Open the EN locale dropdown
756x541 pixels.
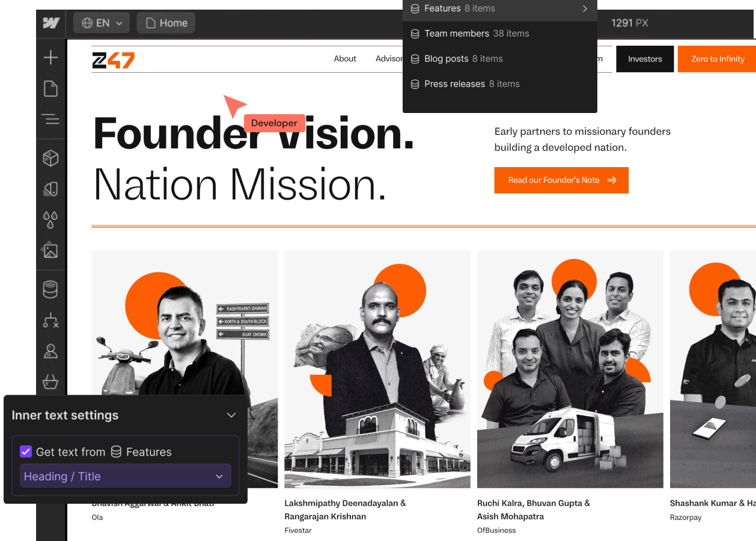tap(102, 23)
